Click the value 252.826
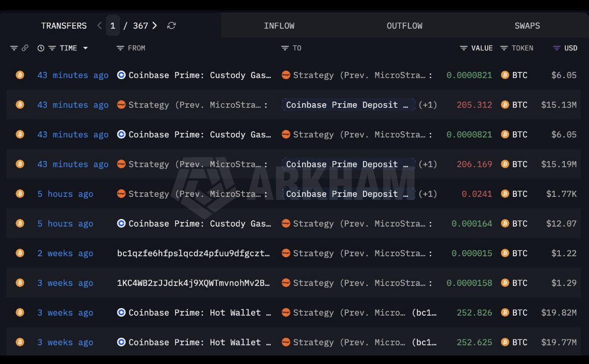This screenshot has height=364, width=589. pyautogui.click(x=474, y=313)
